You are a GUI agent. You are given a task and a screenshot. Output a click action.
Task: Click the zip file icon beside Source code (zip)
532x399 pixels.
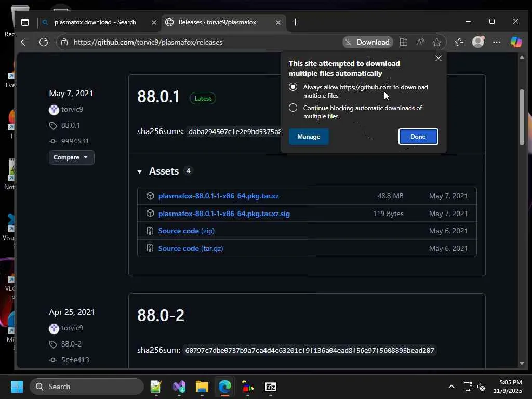[x=150, y=231]
